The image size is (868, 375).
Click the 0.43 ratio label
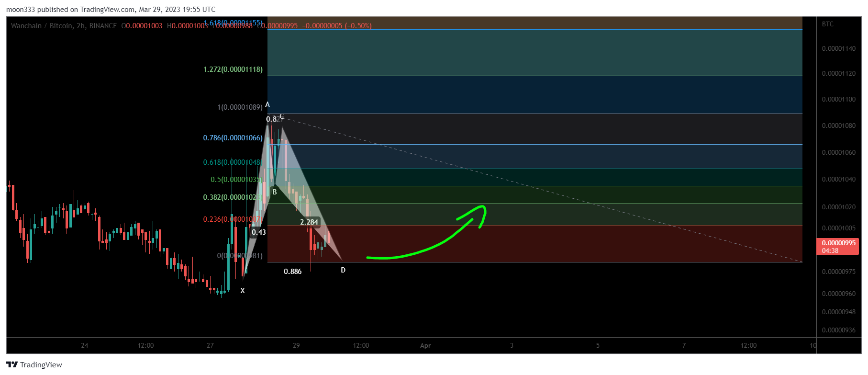tap(259, 232)
